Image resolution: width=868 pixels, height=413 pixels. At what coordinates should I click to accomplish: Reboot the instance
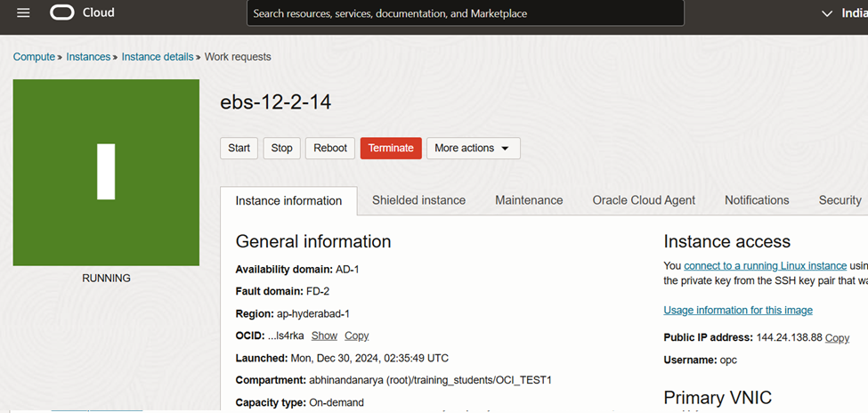pyautogui.click(x=330, y=148)
